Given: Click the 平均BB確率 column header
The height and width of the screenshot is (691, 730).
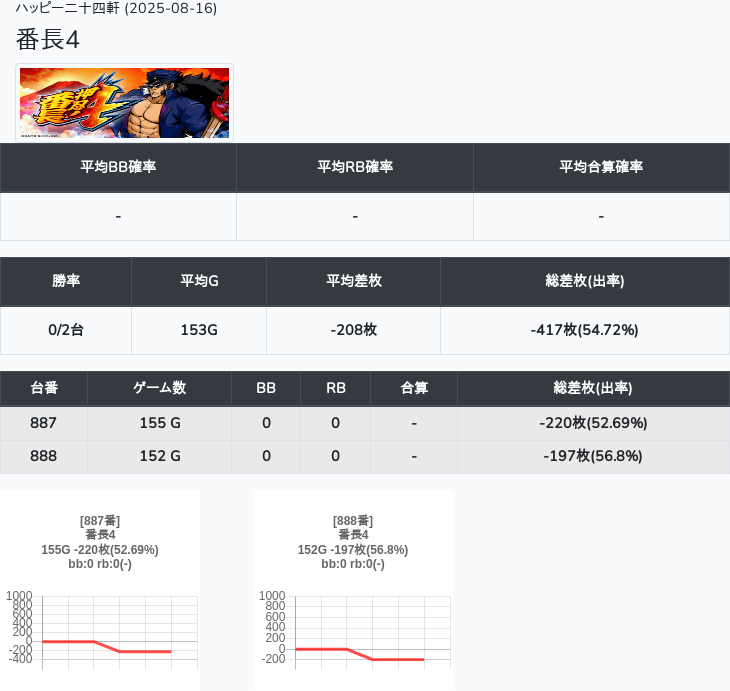Looking at the screenshot, I should (x=118, y=167).
